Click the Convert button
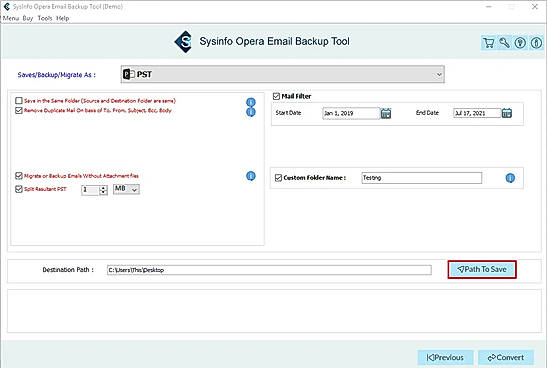The width and height of the screenshot is (547, 368). (506, 358)
